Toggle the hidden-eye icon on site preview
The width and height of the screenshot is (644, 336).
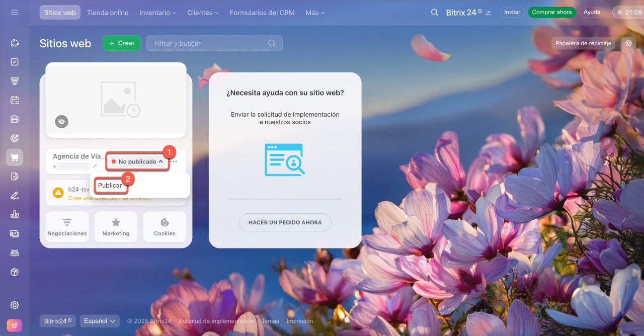pos(61,121)
